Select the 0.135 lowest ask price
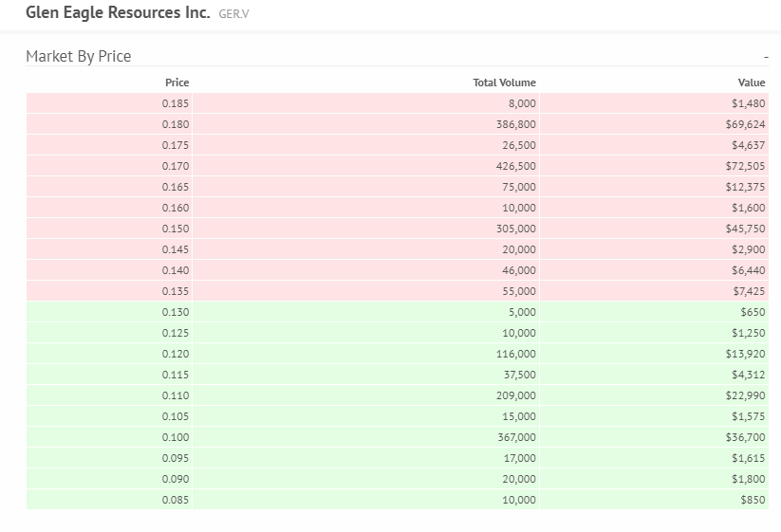 point(176,291)
